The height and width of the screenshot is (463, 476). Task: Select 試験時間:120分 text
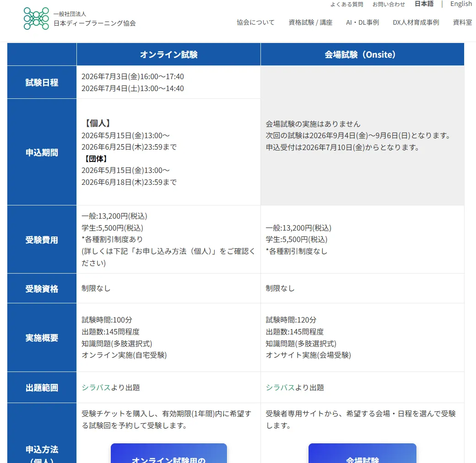tap(291, 320)
